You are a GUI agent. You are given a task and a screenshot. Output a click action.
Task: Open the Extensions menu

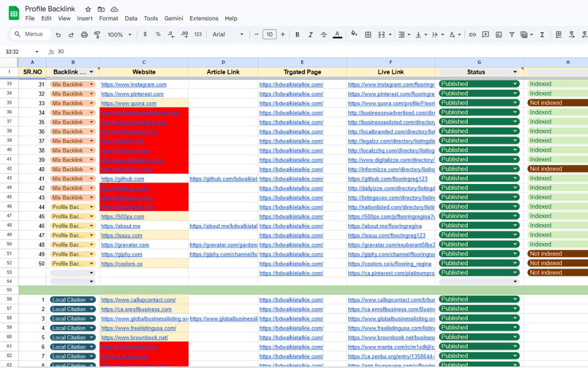click(x=203, y=18)
